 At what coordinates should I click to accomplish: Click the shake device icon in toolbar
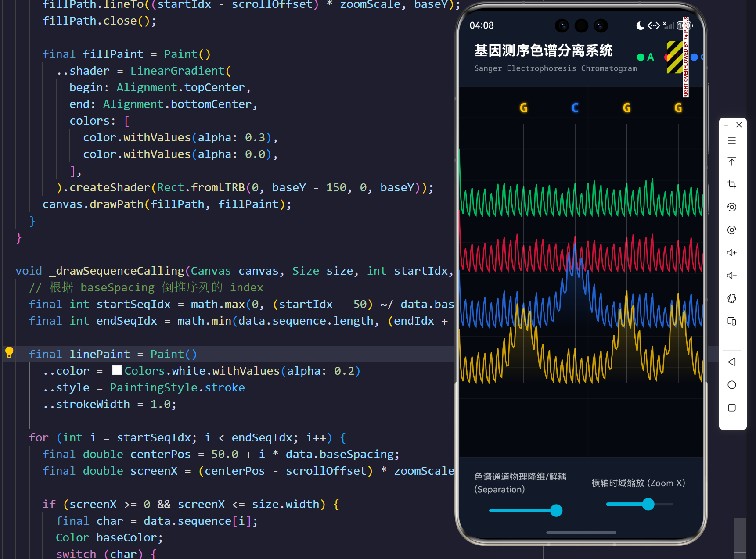pyautogui.click(x=732, y=298)
